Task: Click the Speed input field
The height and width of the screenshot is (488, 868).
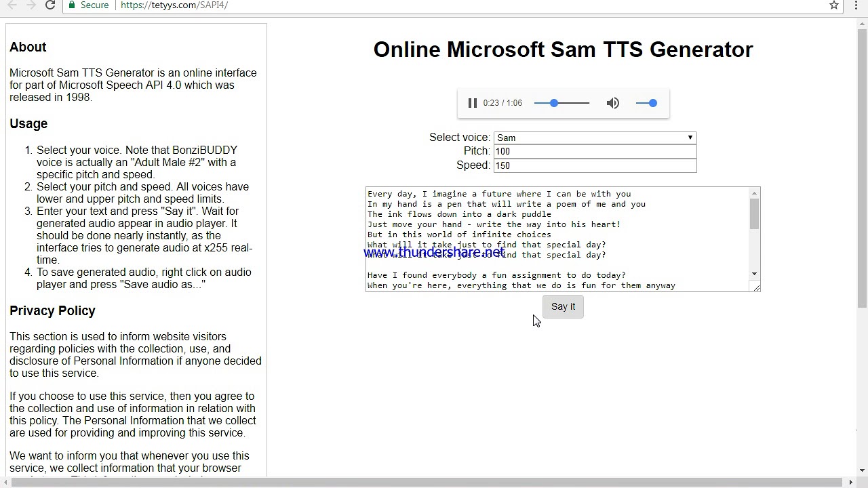Action: click(x=595, y=165)
